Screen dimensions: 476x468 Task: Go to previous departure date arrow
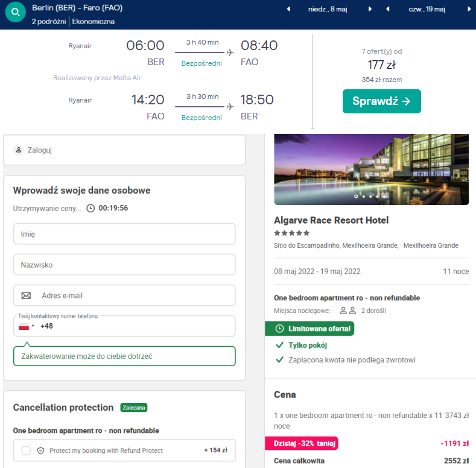(x=288, y=9)
